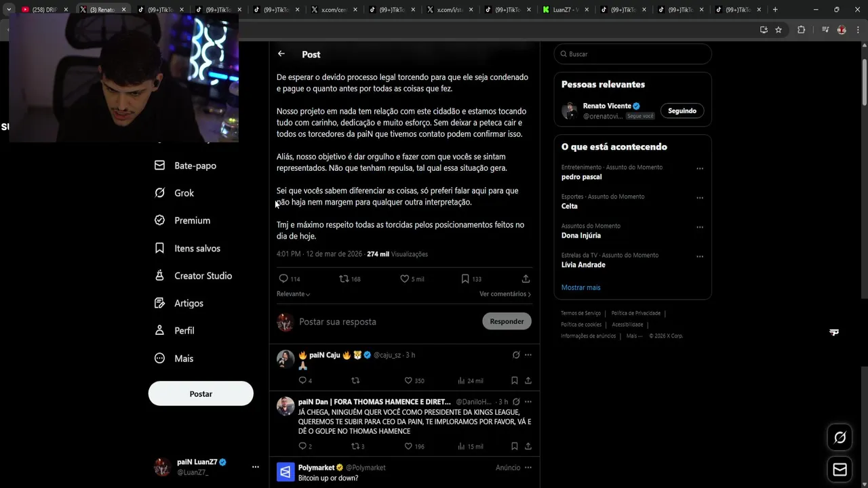
Task: Open more options on Polymarket ad
Action: (528, 468)
